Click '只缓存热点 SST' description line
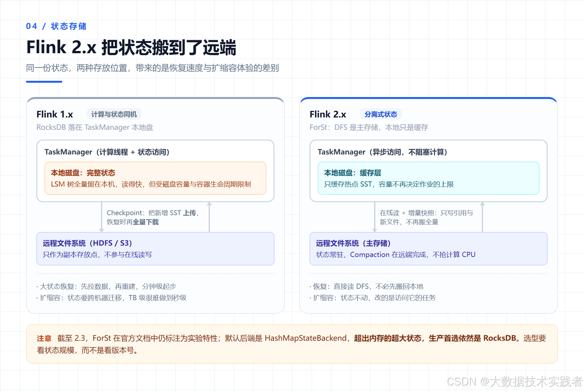584x392 pixels. click(389, 184)
